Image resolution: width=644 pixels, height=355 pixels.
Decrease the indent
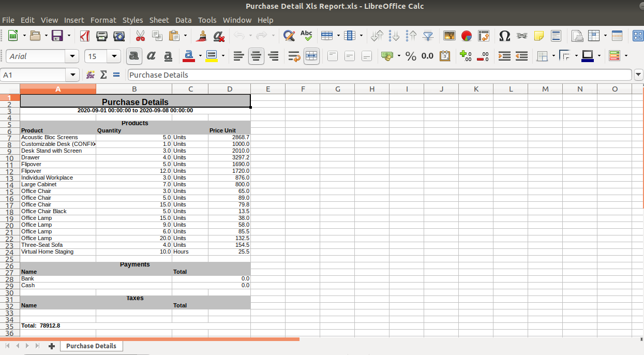point(522,56)
